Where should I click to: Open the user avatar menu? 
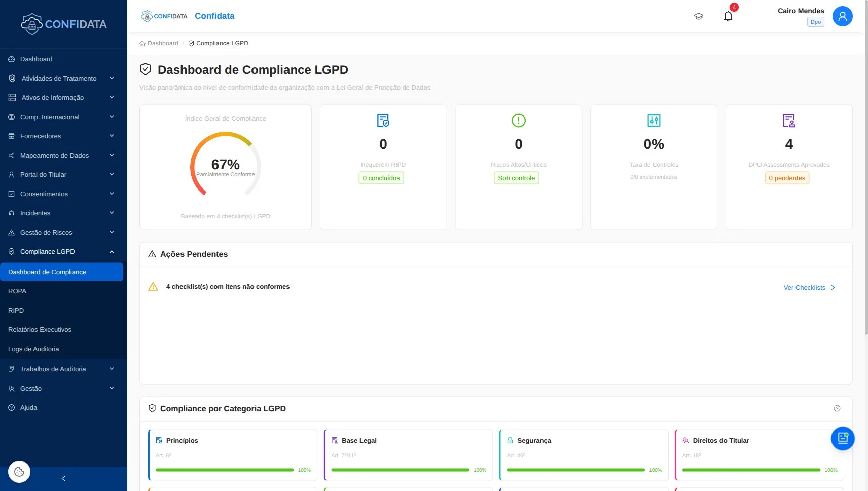click(x=842, y=16)
